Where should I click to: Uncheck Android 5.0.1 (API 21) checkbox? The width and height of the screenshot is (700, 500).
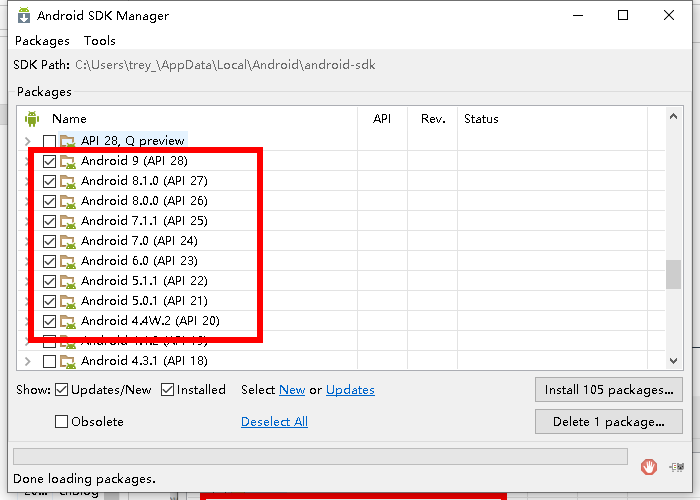coord(49,301)
